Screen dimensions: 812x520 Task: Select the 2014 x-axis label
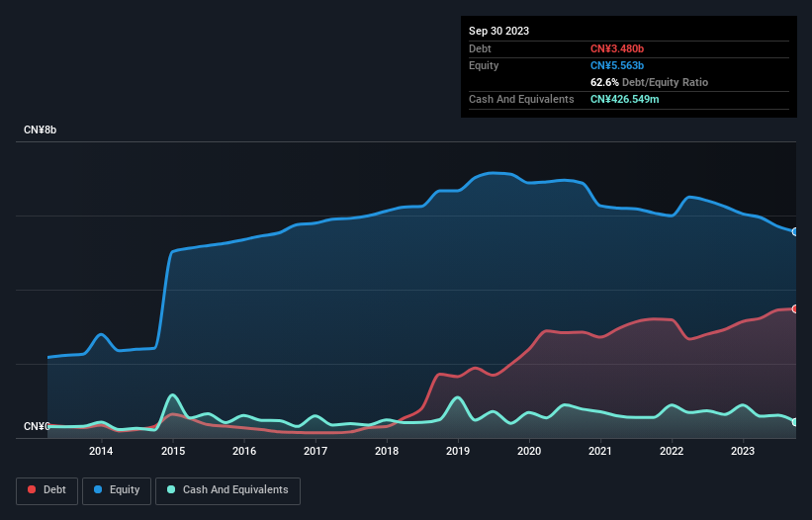(x=100, y=452)
